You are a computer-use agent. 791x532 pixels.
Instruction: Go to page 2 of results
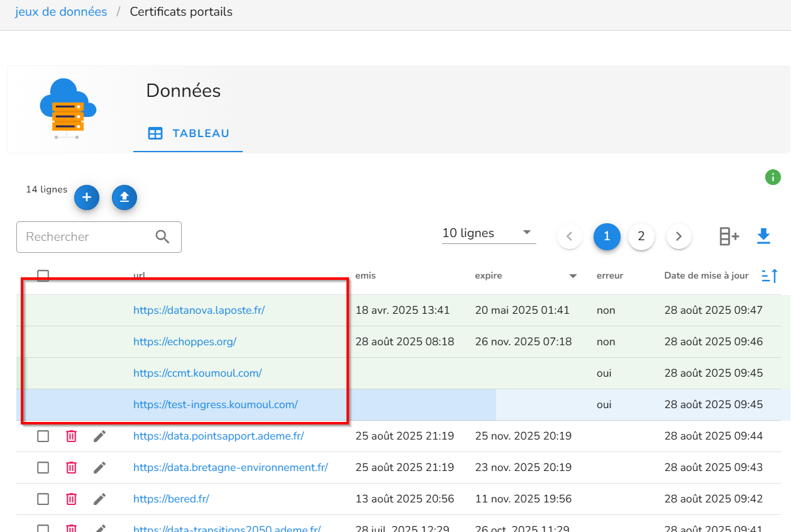pos(641,236)
